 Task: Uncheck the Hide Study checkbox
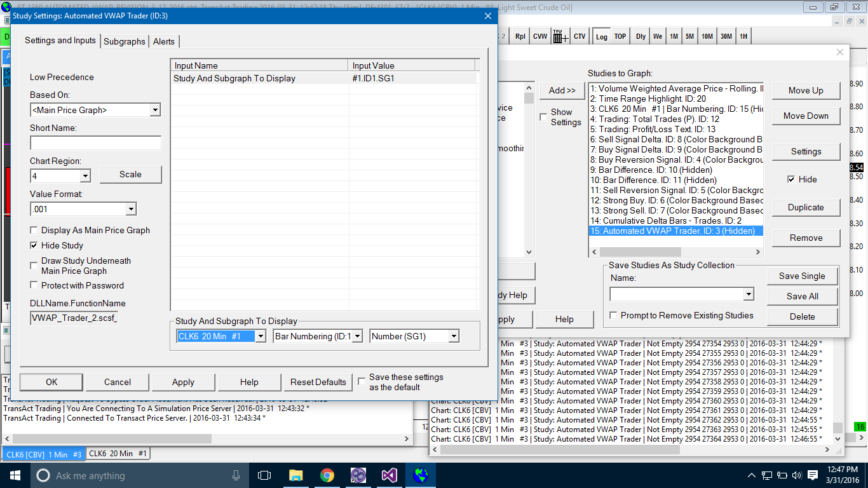34,245
